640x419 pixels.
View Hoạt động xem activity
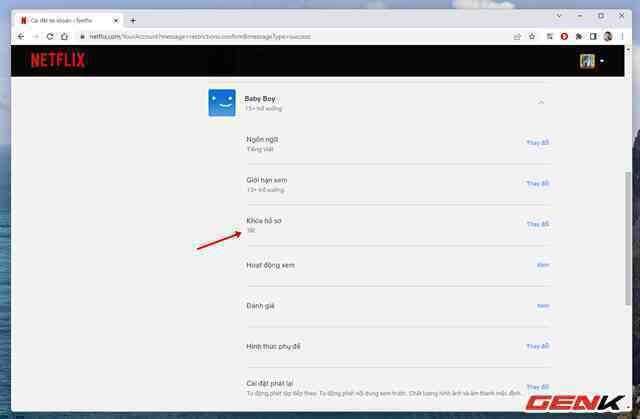tap(543, 265)
